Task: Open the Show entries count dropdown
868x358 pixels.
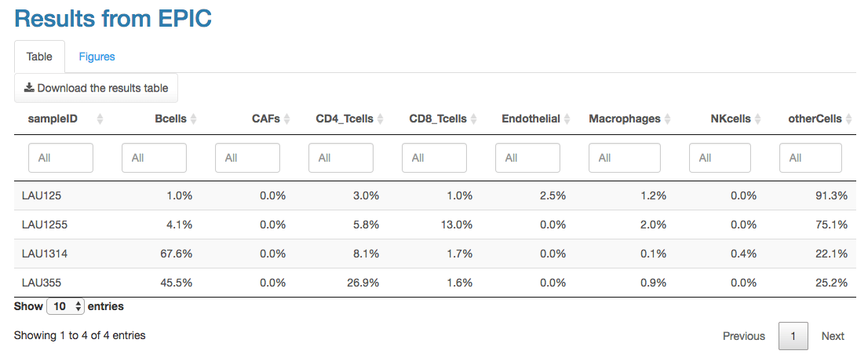Action: coord(65,307)
